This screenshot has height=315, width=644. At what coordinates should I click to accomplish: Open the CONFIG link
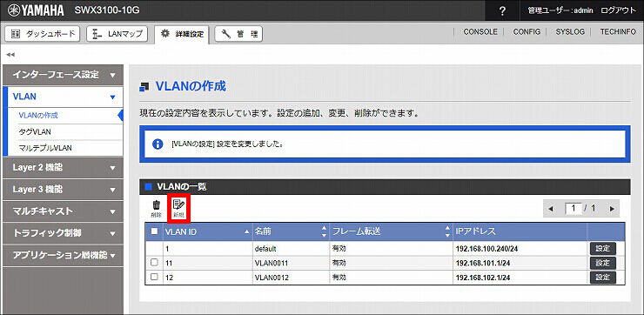pos(527,31)
